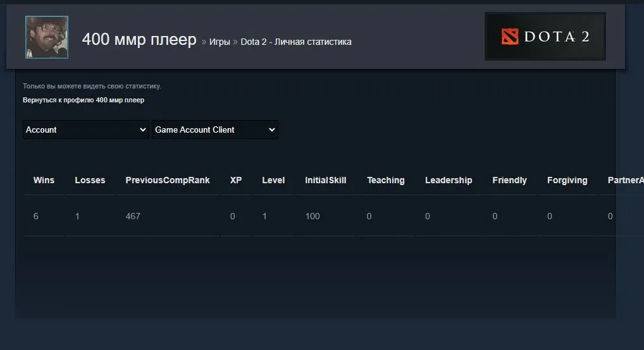Click the PreviousCompRank value 467
Viewport: 644px width, 350px height.
click(x=133, y=216)
